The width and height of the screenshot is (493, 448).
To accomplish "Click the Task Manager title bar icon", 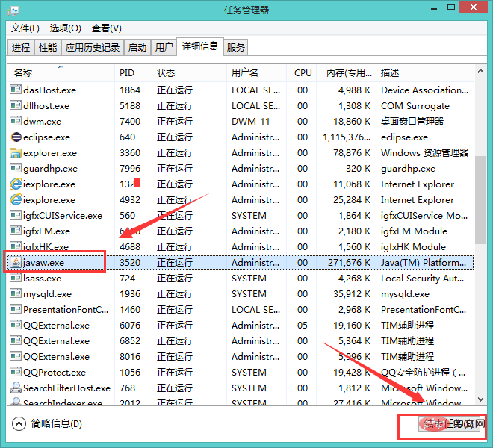I will click(x=13, y=11).
